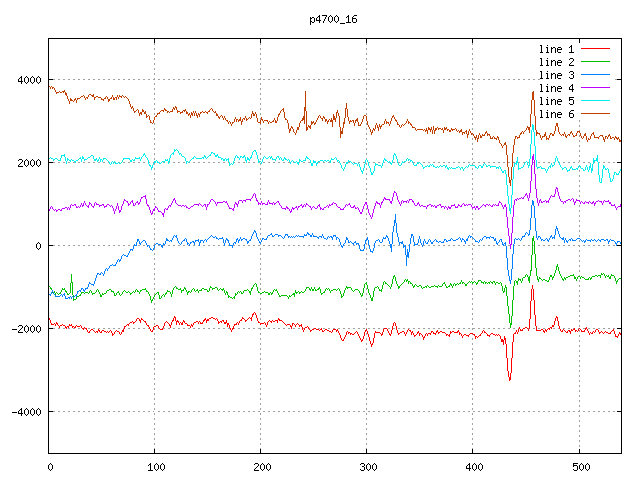Image resolution: width=640 pixels, height=480 pixels.
Task: Click the 'line 3' legend entry text
Action: (556, 75)
